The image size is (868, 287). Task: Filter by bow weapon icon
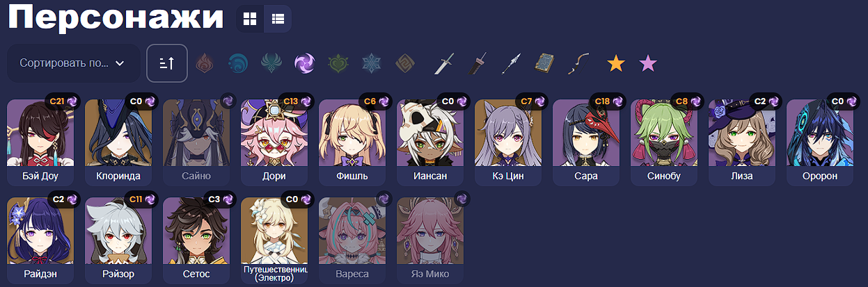[578, 64]
